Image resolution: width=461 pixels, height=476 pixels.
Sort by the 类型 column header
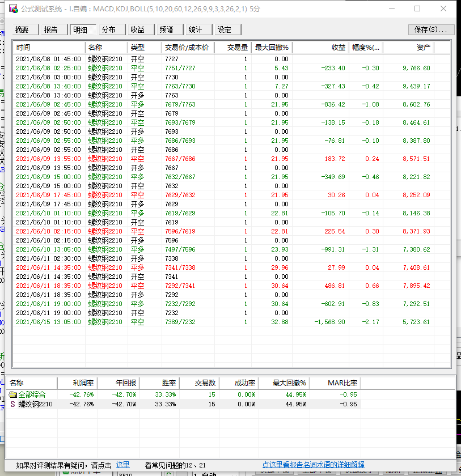tap(145, 48)
